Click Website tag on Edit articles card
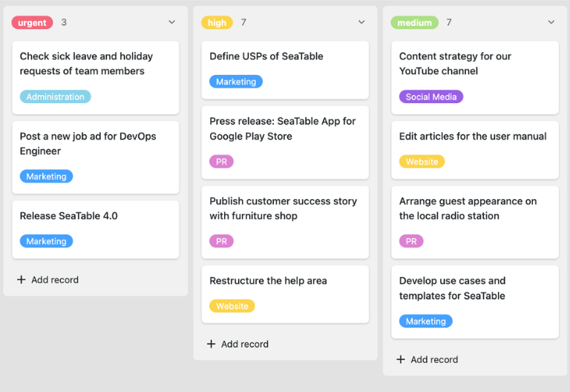 [x=422, y=161]
